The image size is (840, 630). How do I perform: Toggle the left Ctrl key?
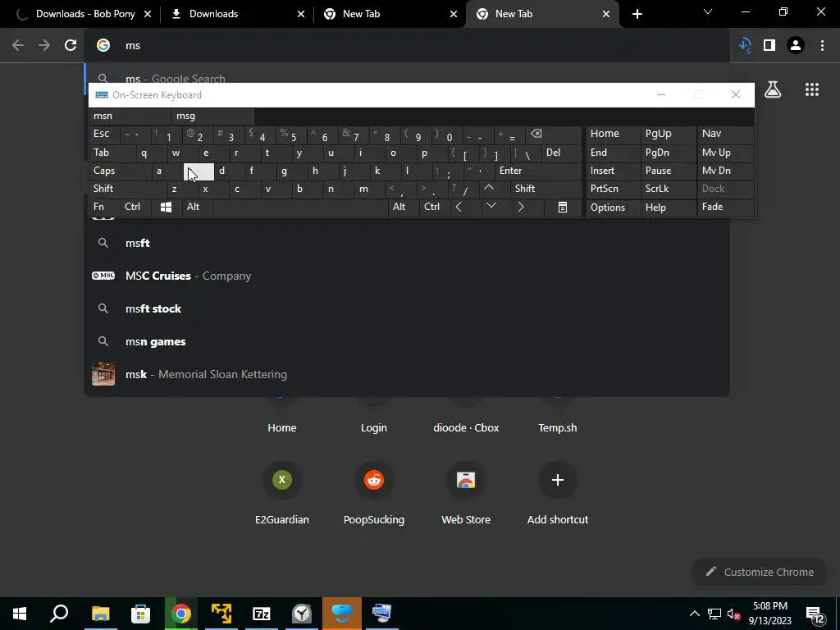tap(136, 207)
